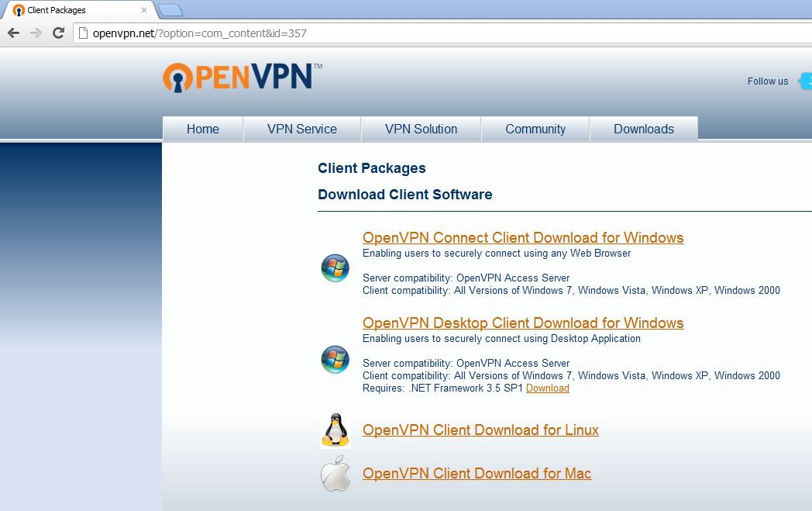Viewport: 812px width, 511px height.
Task: Open the Downloads menu
Action: point(644,129)
